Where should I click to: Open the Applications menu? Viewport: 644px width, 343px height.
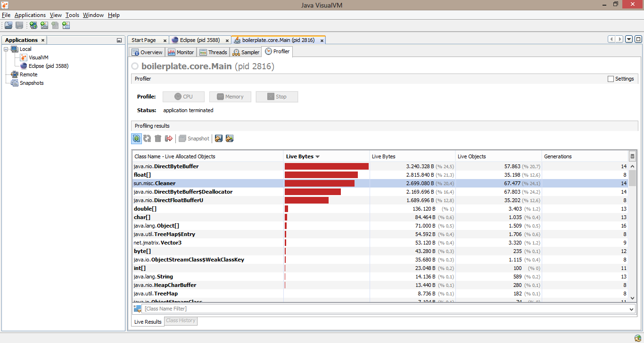[30, 15]
